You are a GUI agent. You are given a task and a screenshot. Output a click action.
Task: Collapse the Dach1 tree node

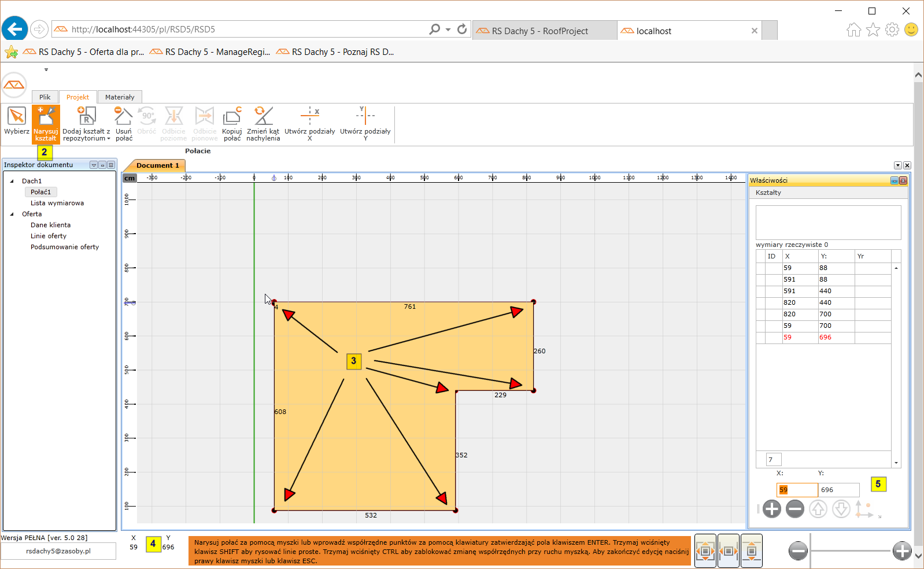point(12,181)
